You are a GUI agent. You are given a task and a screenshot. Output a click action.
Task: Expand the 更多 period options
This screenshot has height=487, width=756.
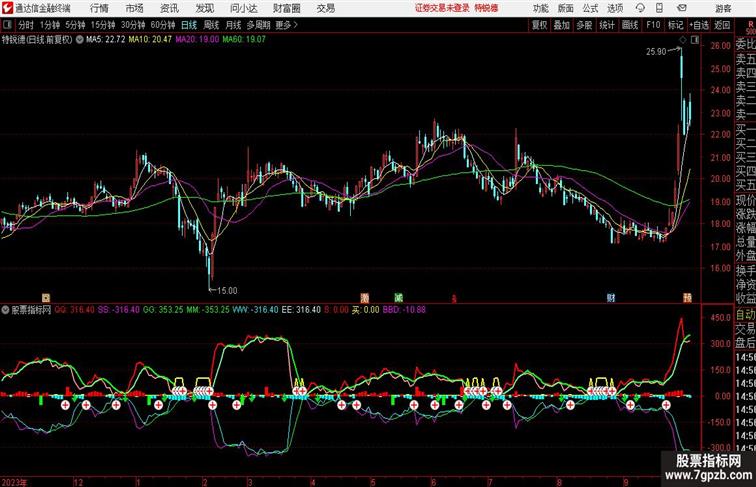(x=286, y=25)
